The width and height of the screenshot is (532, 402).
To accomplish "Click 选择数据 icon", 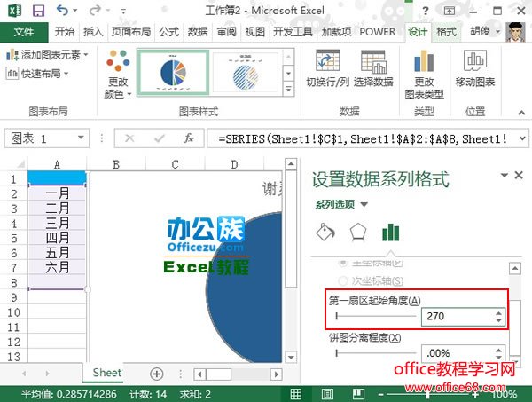I will [373, 62].
